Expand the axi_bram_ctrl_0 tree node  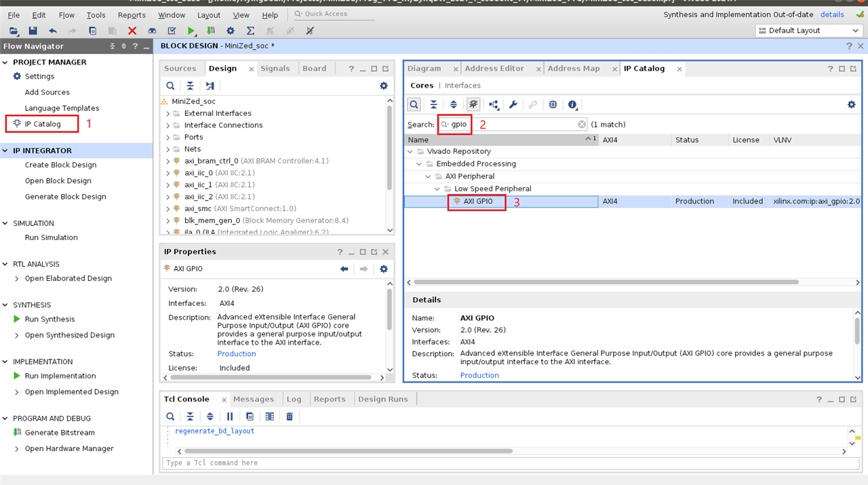pyautogui.click(x=168, y=161)
